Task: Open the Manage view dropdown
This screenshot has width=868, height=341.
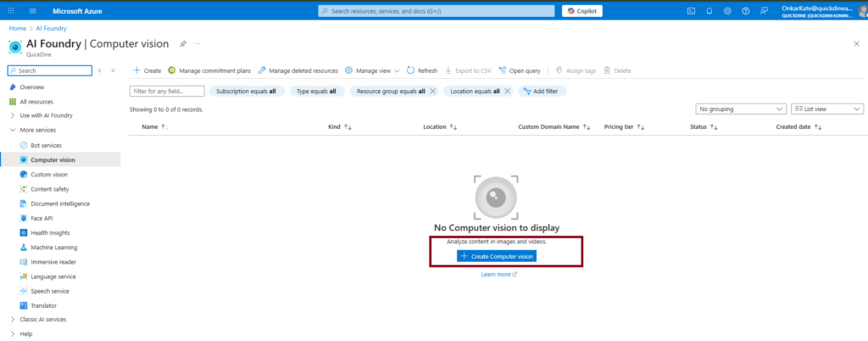Action: [x=373, y=71]
